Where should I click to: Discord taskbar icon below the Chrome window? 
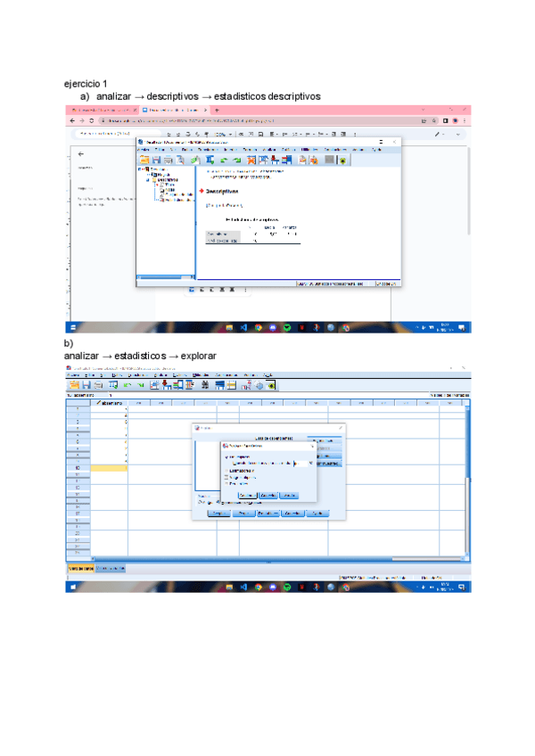(273, 328)
